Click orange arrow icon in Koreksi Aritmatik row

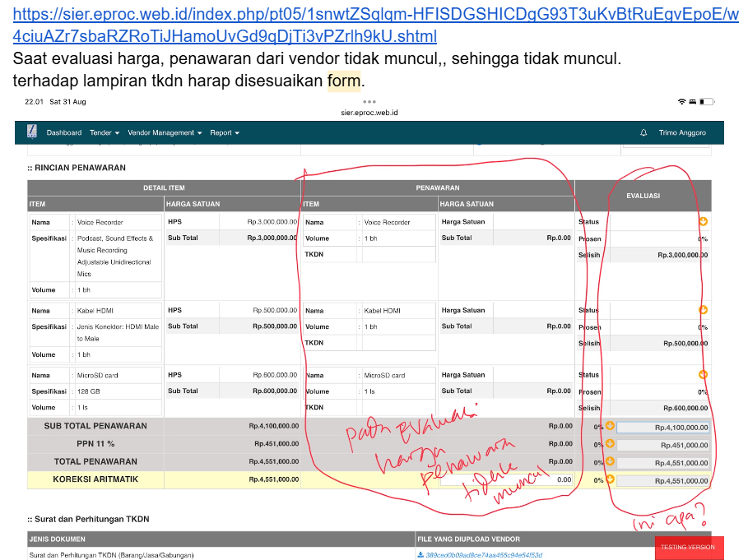tap(610, 479)
